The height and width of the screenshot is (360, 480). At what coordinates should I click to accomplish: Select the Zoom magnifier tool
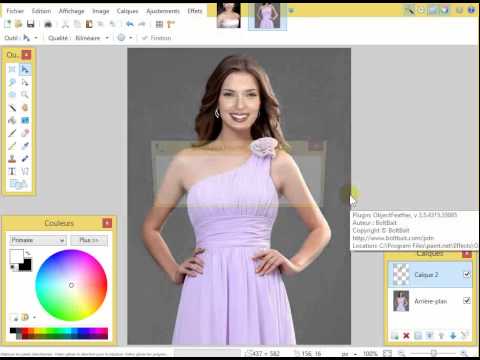tap(25, 95)
